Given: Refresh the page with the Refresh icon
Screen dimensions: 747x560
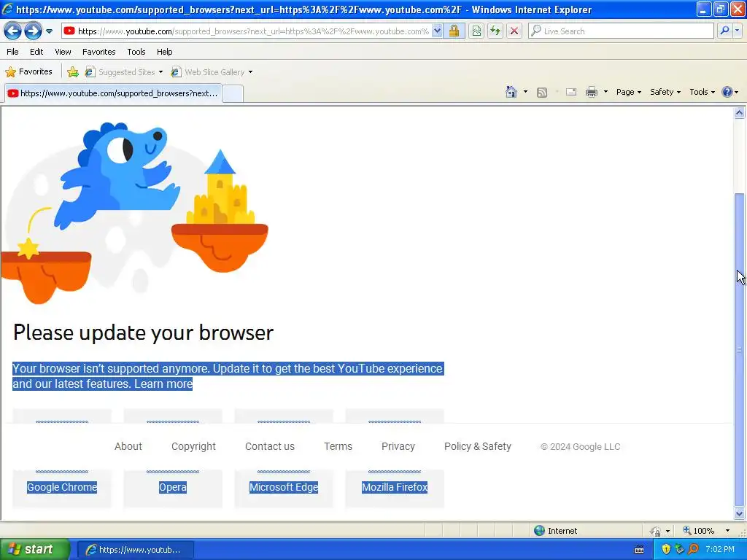Looking at the screenshot, I should (x=495, y=31).
